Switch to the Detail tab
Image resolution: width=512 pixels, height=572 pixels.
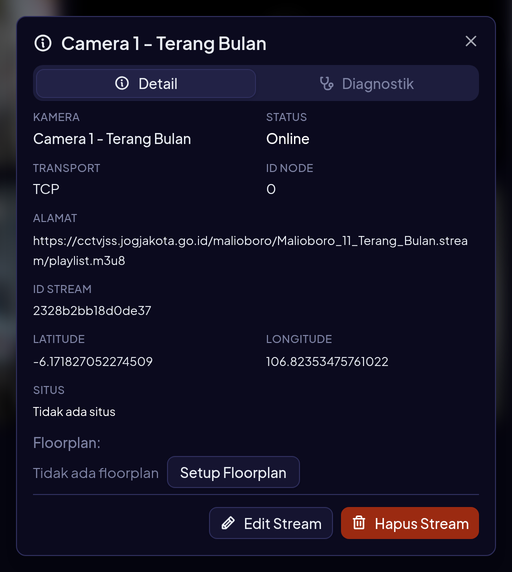[146, 84]
